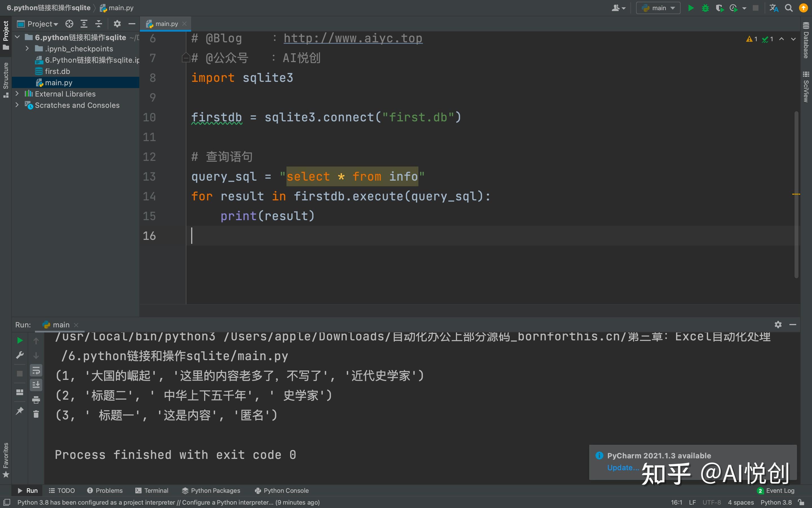Open Search Everywhere magnifier

click(x=789, y=8)
